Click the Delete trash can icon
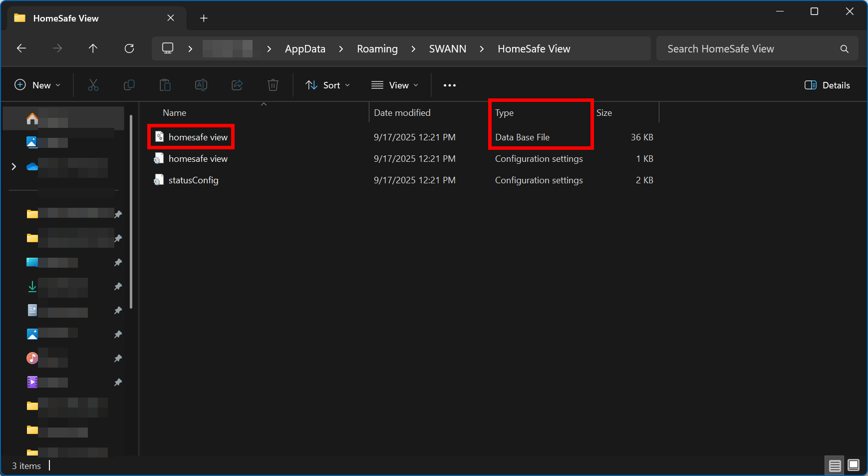 pyautogui.click(x=273, y=85)
